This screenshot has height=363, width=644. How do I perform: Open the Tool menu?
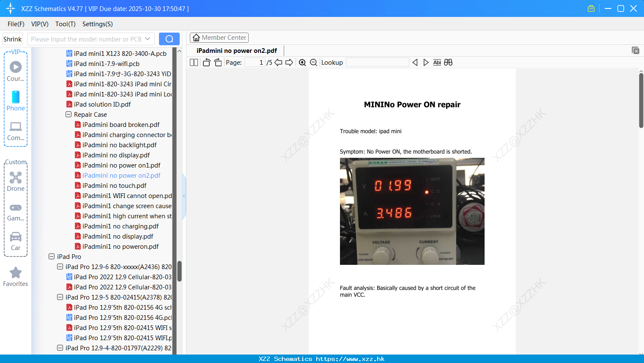point(66,24)
